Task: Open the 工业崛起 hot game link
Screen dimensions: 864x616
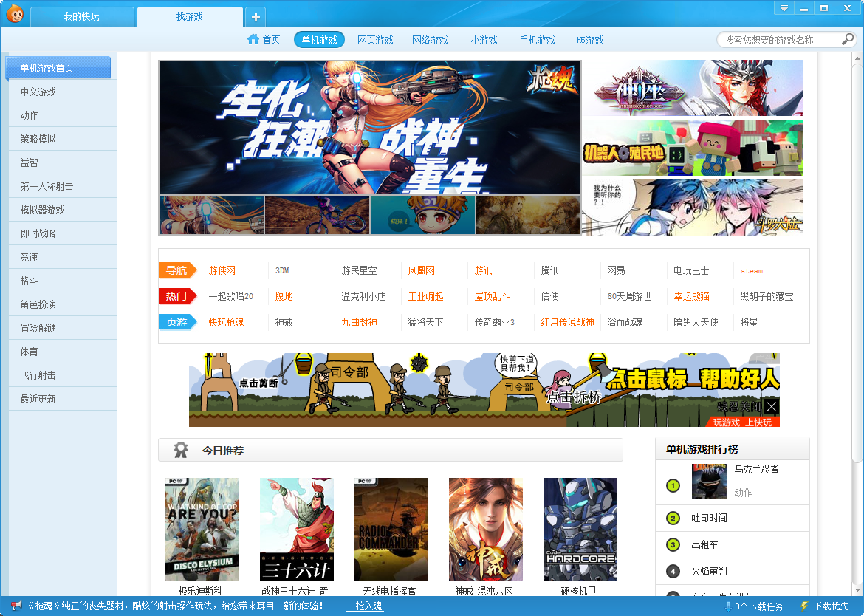Action: click(425, 296)
